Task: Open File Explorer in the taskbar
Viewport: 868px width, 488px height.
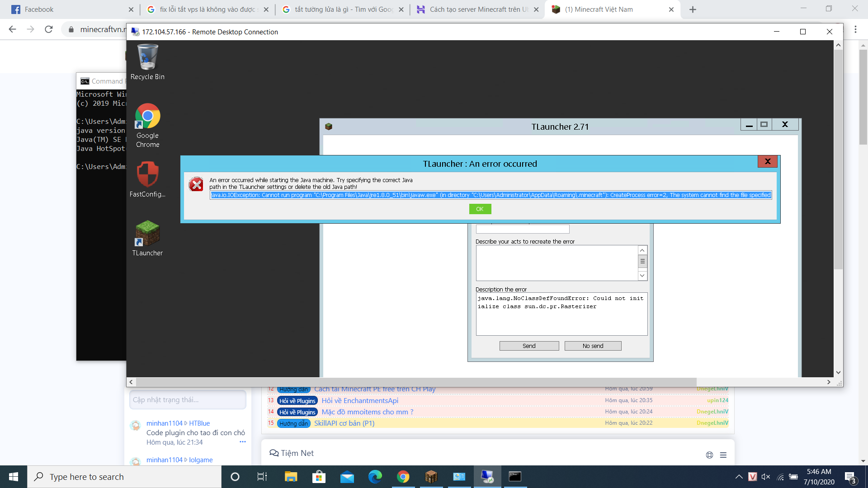Action: coord(291,477)
